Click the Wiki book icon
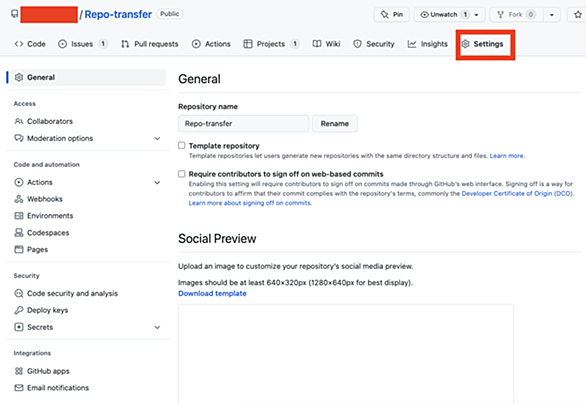Screen dimensions: 586x404 [317, 44]
